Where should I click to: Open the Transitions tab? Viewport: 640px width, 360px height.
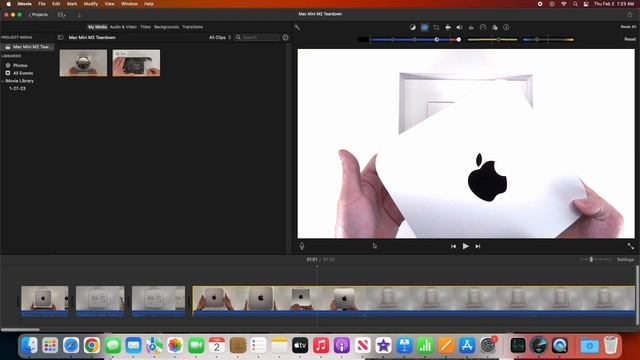193,27
